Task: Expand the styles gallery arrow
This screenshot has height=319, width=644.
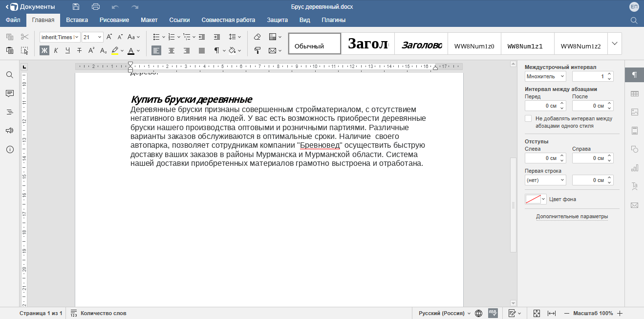Action: [x=614, y=44]
